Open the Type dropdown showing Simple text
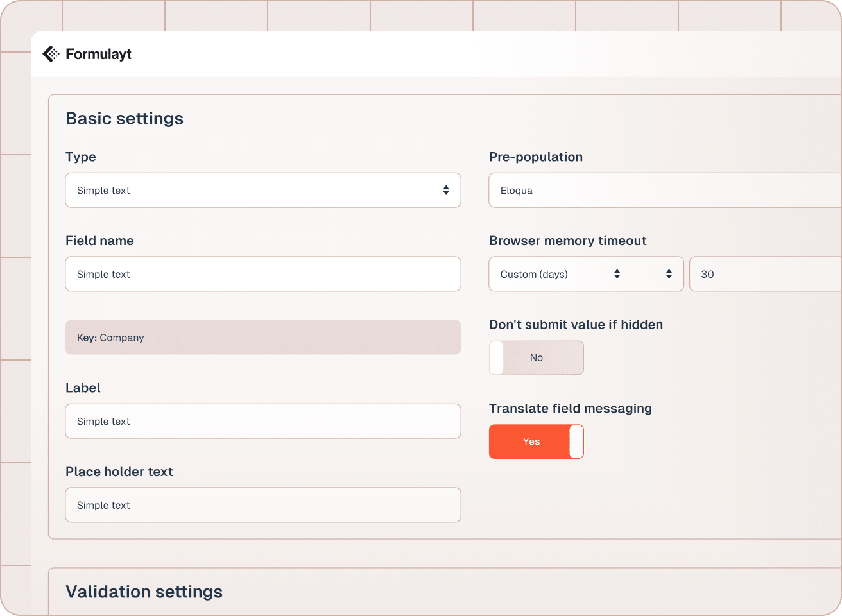This screenshot has height=616, width=842. point(263,190)
